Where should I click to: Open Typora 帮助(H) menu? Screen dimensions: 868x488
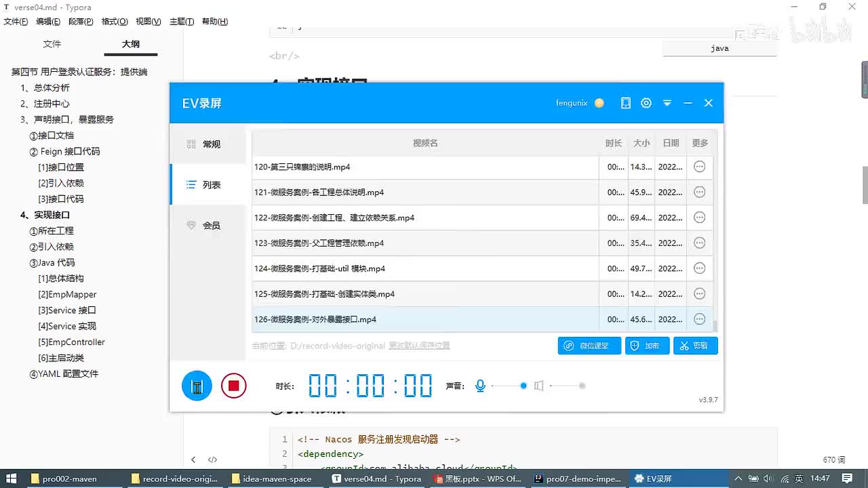tap(215, 22)
